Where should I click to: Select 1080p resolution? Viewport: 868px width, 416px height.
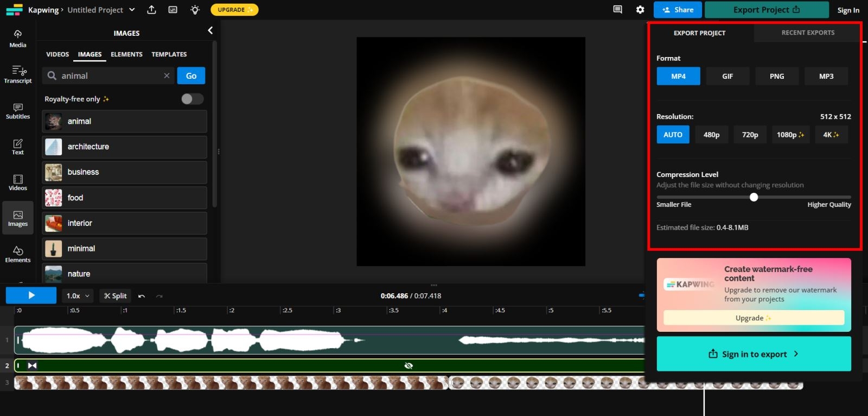790,135
